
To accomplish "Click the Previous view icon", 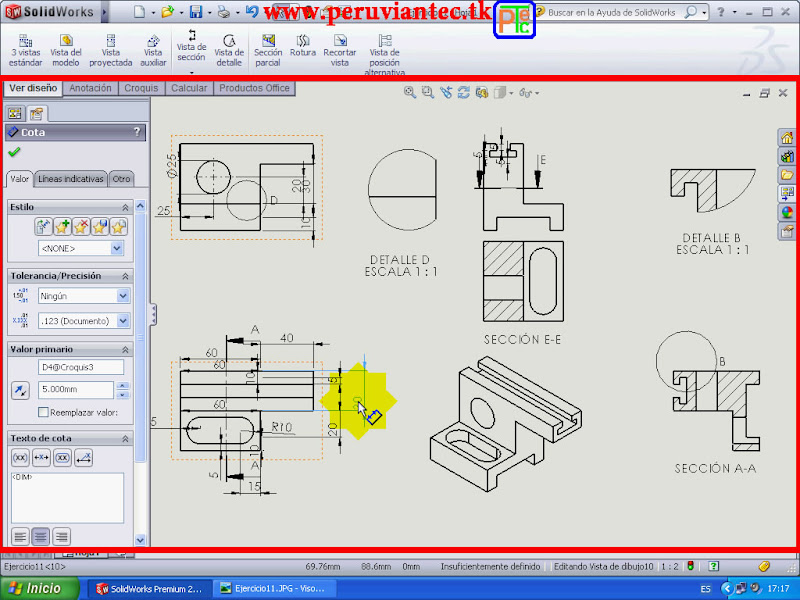I will click(446, 92).
